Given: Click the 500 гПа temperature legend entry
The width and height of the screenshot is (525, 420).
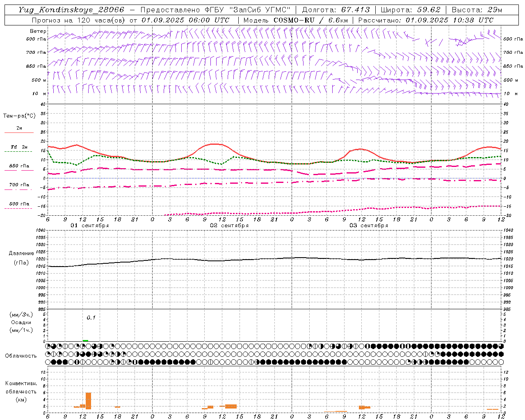Looking at the screenshot, I should coord(19,204).
